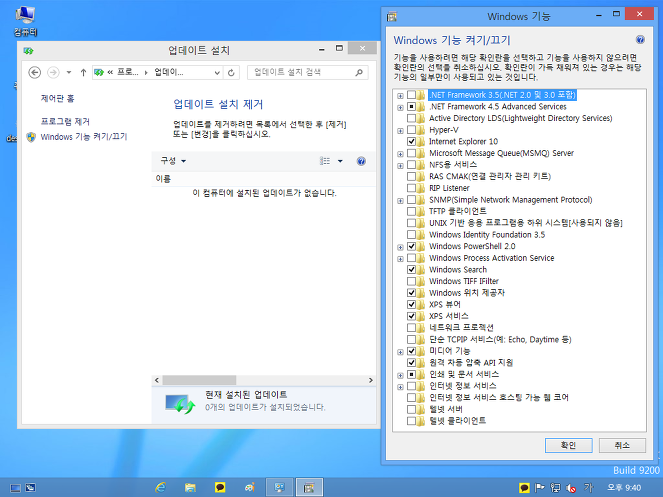Viewport: 663px width, 497px height.
Task: Switch to Control Panel taskbar button
Action: coord(279,487)
